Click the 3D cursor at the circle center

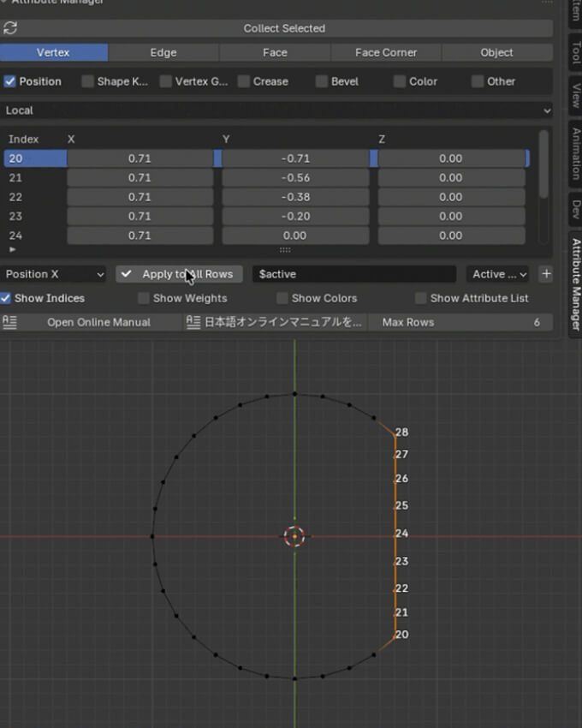(294, 536)
